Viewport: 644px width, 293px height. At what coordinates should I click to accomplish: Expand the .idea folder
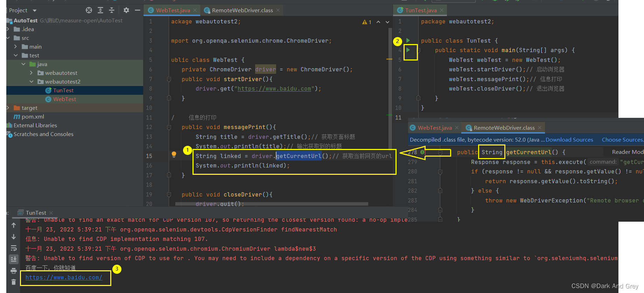coord(8,29)
